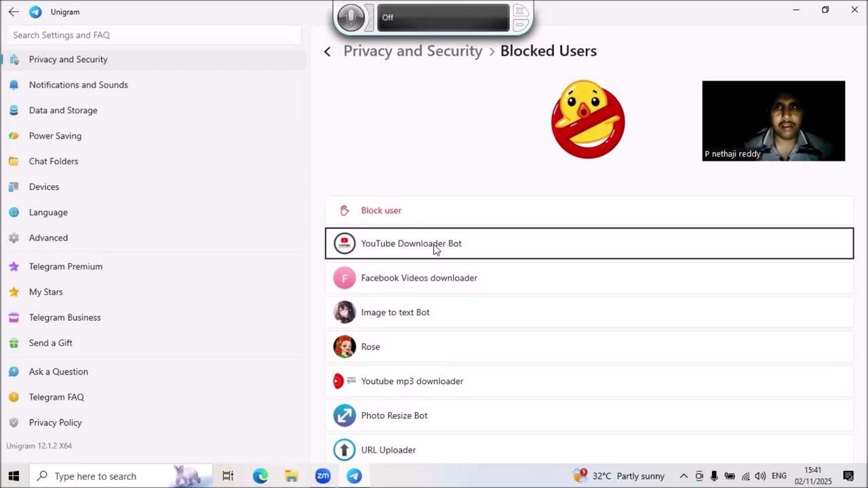Screen dimensions: 868x488
Task: Click the taskbar Type here to search box
Action: tap(121, 476)
